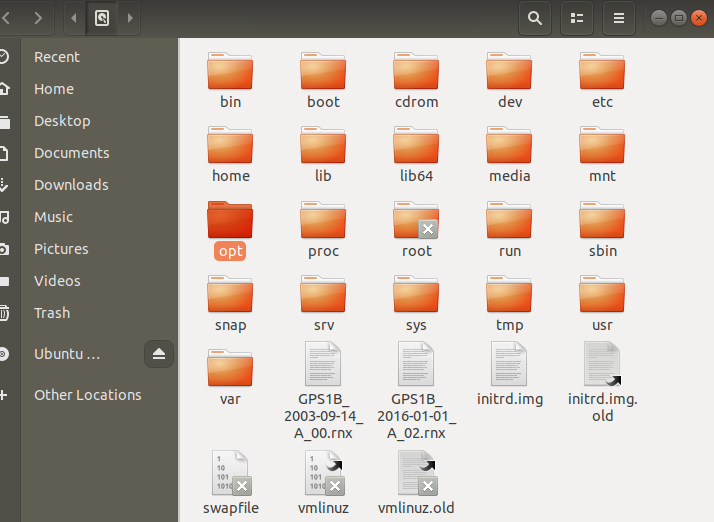Select the vmlinuz.old link file
This screenshot has height=522, width=714.
click(416, 483)
